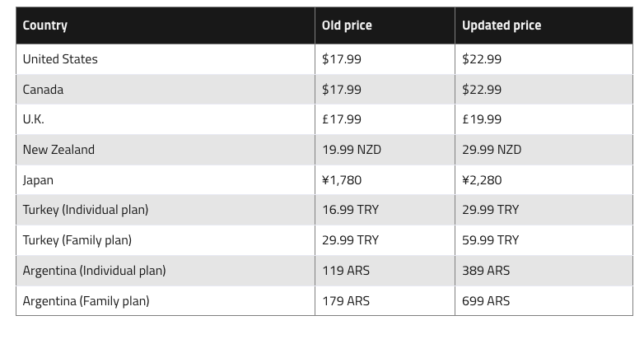Click the Argentina (Individual plan) cell
644x339 pixels.
coord(166,271)
